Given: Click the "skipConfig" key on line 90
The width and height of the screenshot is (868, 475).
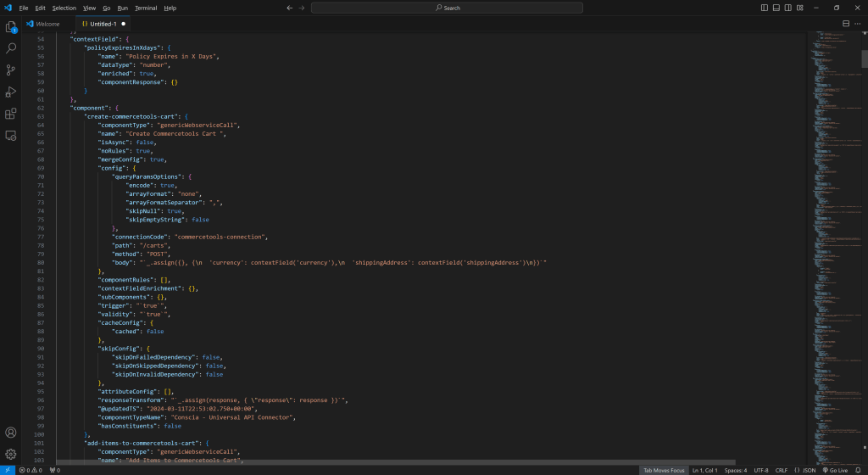Looking at the screenshot, I should tap(119, 349).
